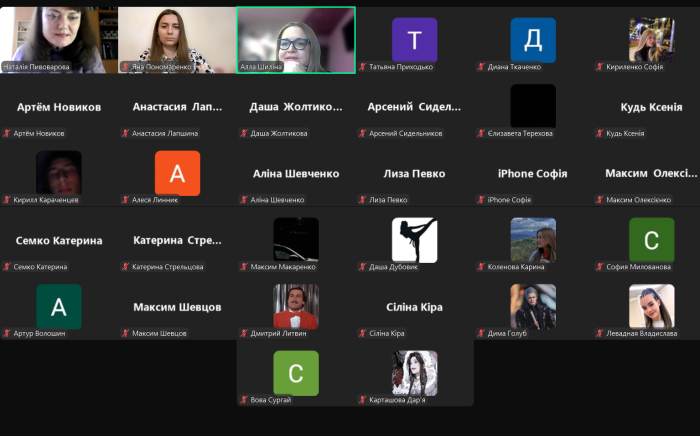Click the orange A avatar of Алеся Линник
Screen dimensions: 700x436
pos(177,173)
